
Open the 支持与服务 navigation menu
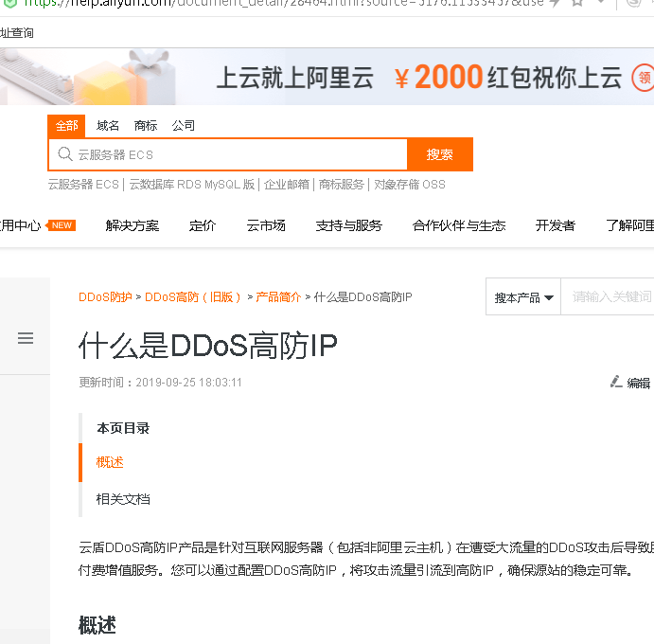point(349,225)
